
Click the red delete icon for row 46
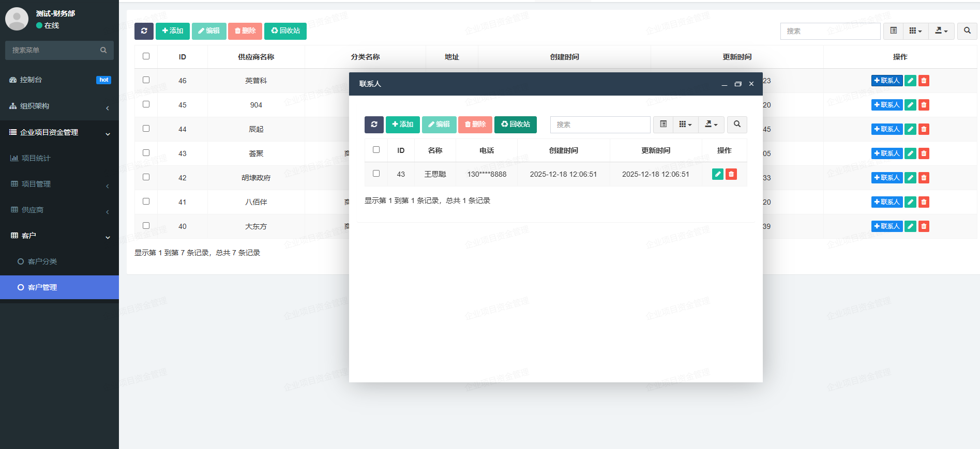click(x=924, y=81)
